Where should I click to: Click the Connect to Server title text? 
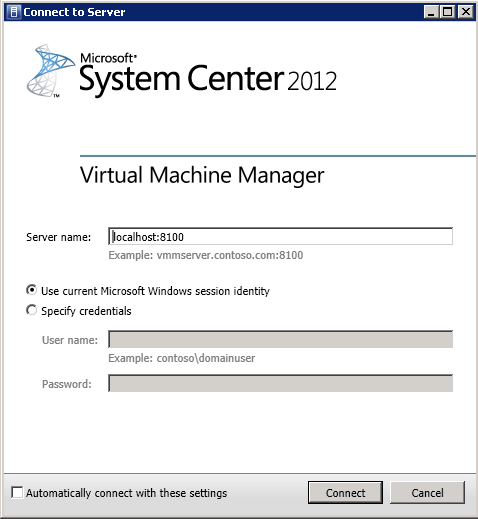pos(74,12)
